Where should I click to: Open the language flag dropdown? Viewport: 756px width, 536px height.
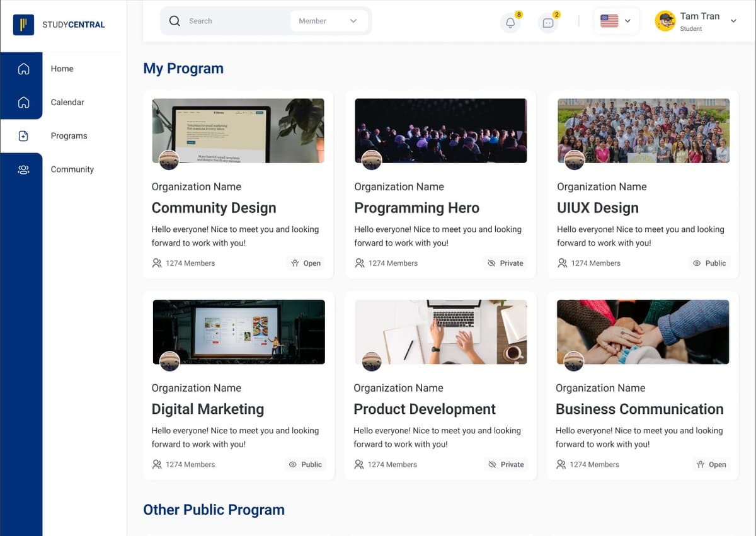[616, 21]
